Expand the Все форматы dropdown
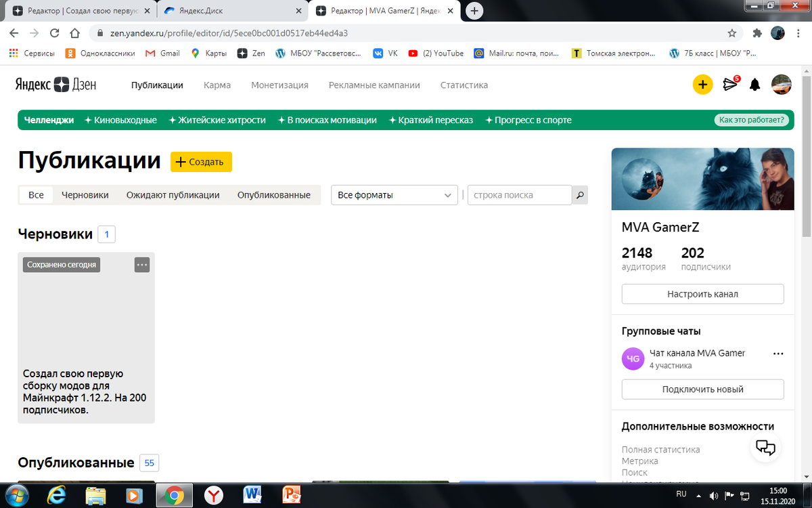The width and height of the screenshot is (812, 508). point(394,195)
